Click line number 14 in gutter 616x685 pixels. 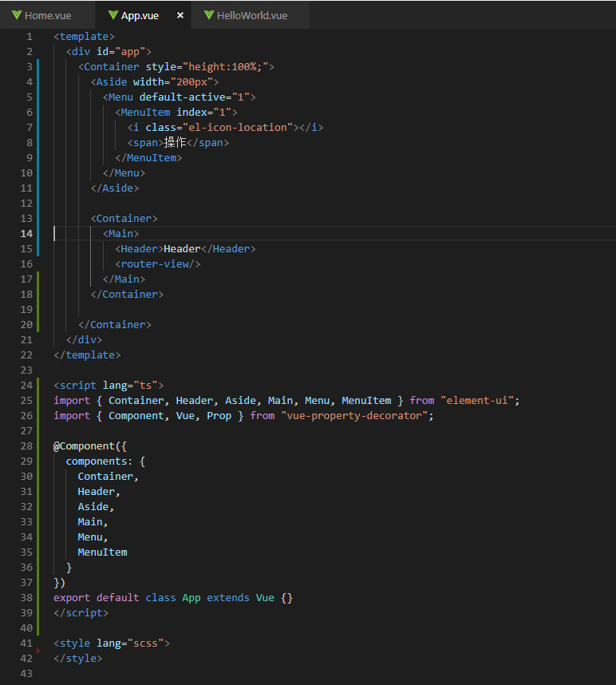(26, 234)
